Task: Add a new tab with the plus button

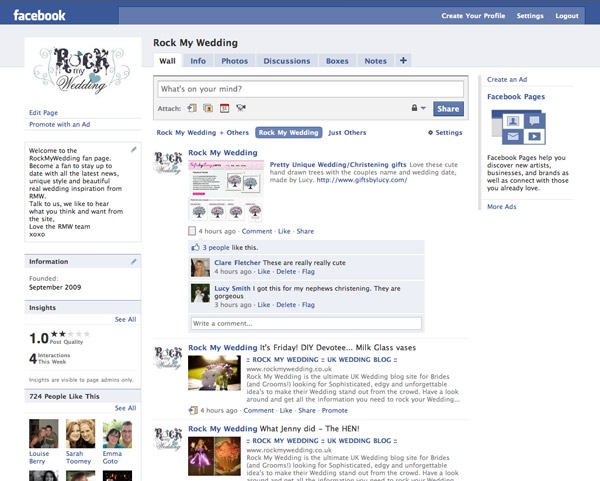Action: 403,60
